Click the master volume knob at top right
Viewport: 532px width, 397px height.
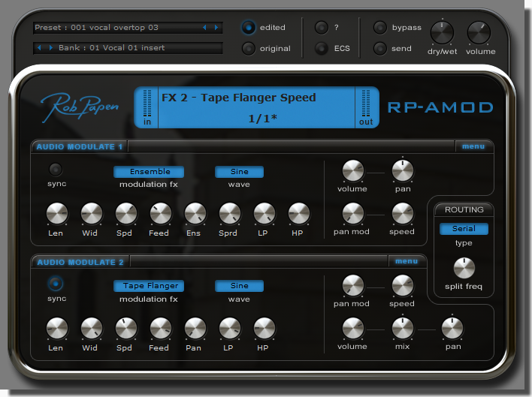tap(479, 32)
